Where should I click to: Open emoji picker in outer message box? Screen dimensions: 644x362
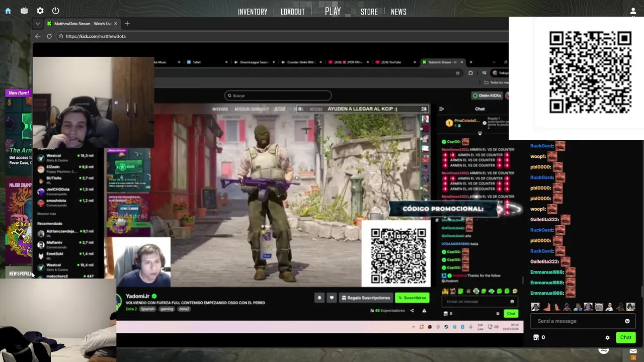(x=627, y=321)
